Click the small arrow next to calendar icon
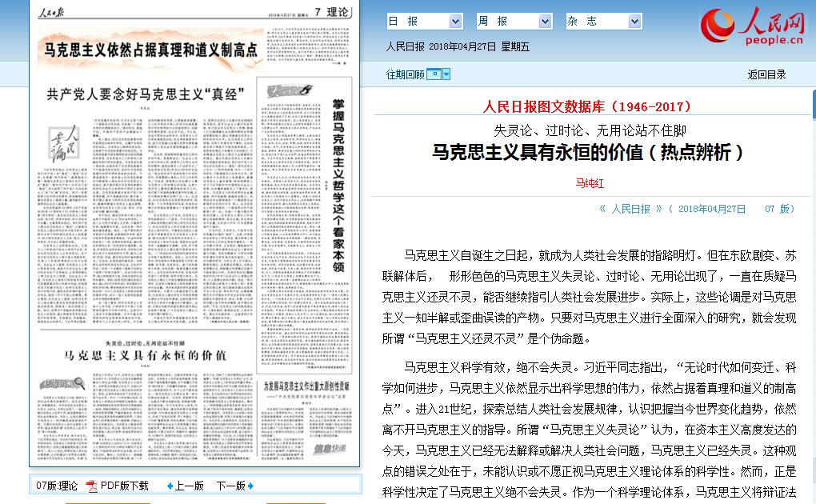The image size is (816, 504). (446, 74)
